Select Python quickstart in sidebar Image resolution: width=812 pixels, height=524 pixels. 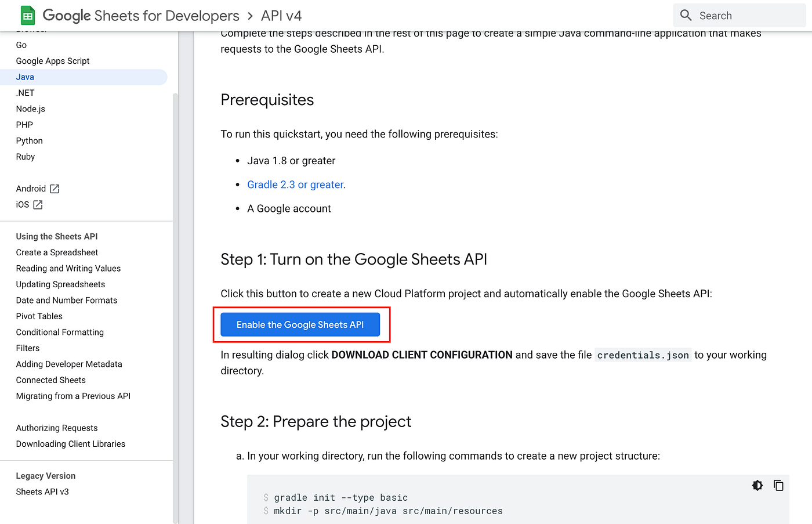30,141
